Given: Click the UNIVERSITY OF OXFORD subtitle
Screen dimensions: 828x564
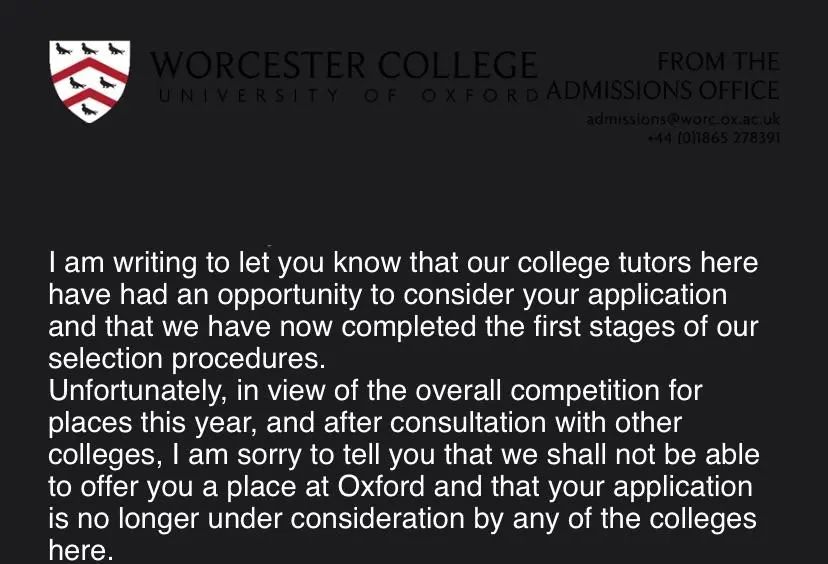Looking at the screenshot, I should click(349, 96).
